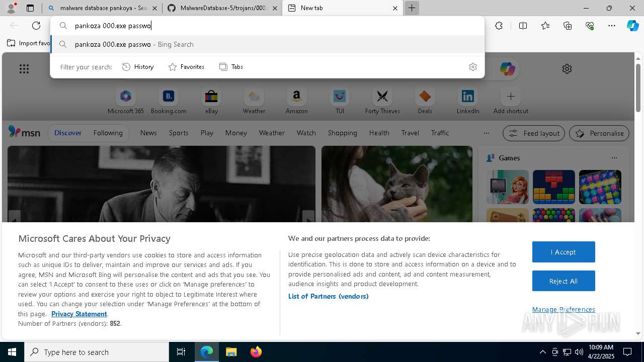The image size is (644, 362).
Task: Filter search by Favorites
Action: 186,67
